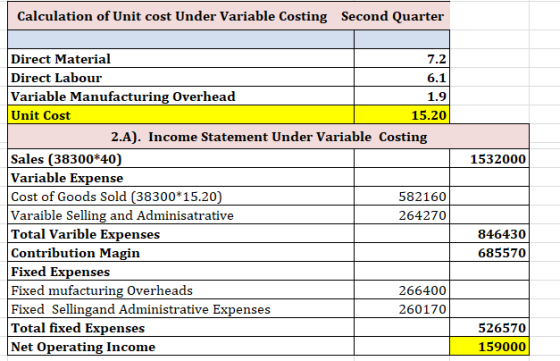Click the 'Variable Expense' heading cell
This screenshot has height=361, width=560.
click(181, 177)
